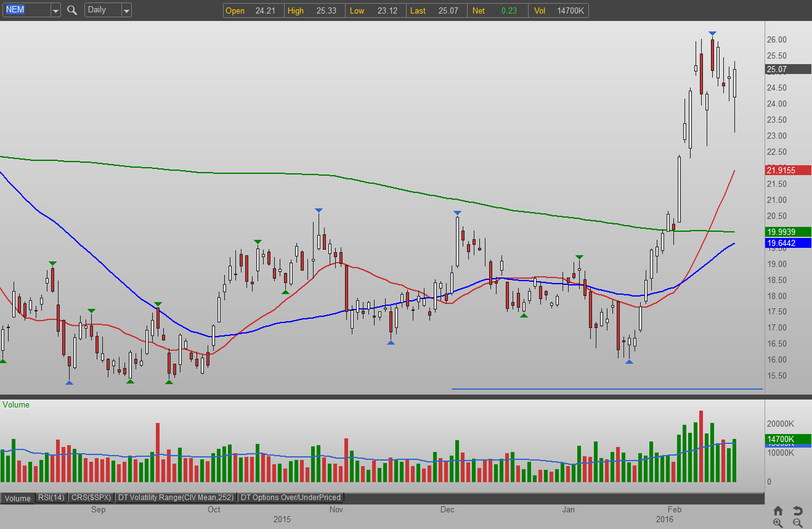
Task: Click the green 19.9939 moving average label
Action: pyautogui.click(x=788, y=232)
